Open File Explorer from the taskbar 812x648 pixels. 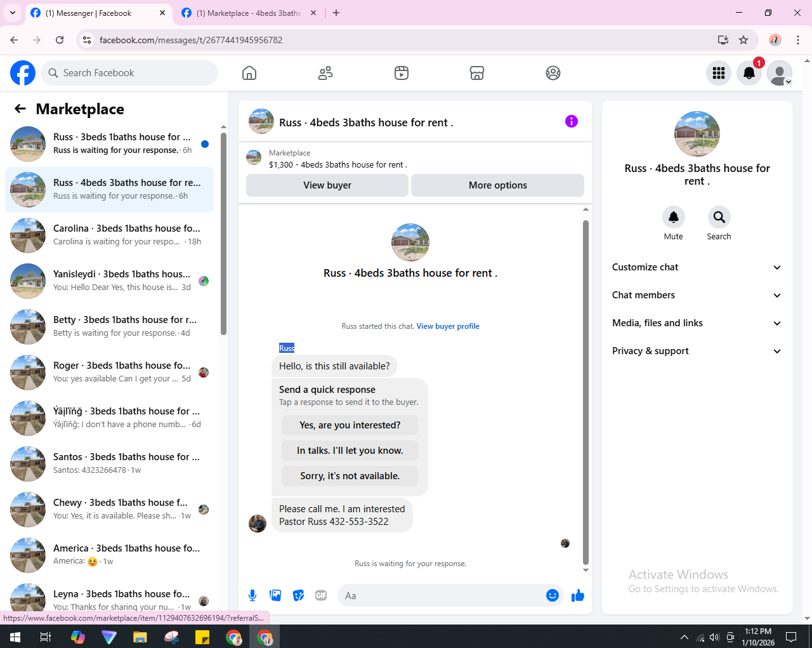[x=140, y=637]
